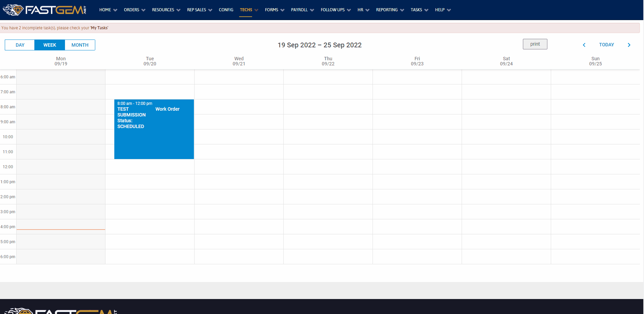The image size is (644, 314).
Task: Switch calendar to MONTH view
Action: tap(80, 45)
